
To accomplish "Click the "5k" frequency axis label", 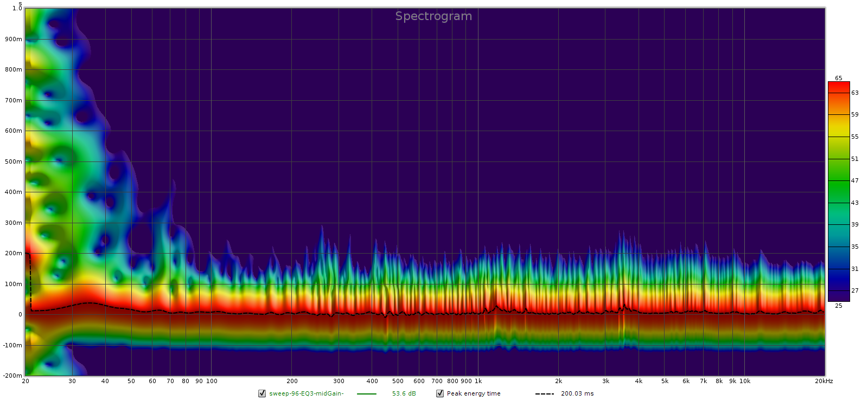I will [x=665, y=381].
